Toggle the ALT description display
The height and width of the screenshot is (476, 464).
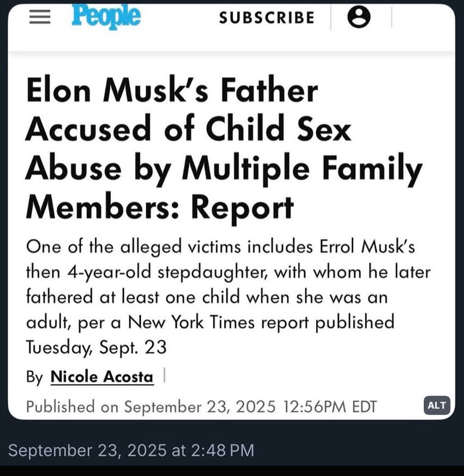click(x=436, y=405)
